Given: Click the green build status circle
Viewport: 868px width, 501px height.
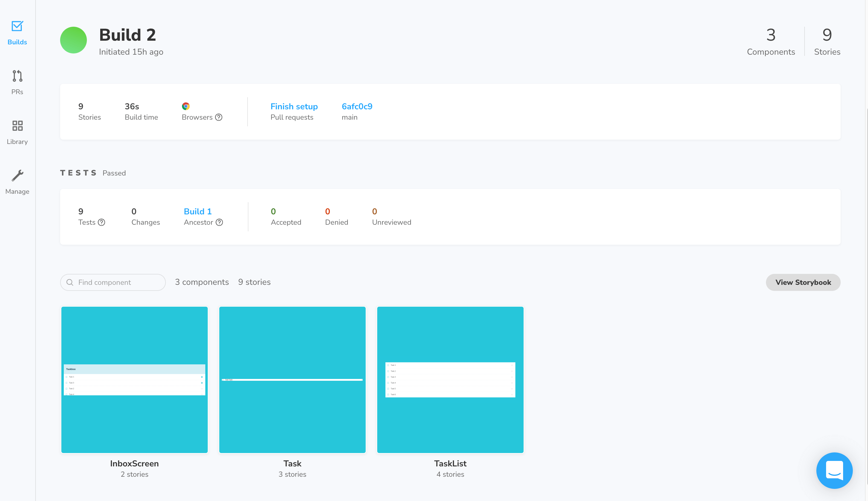Looking at the screenshot, I should click(x=73, y=40).
